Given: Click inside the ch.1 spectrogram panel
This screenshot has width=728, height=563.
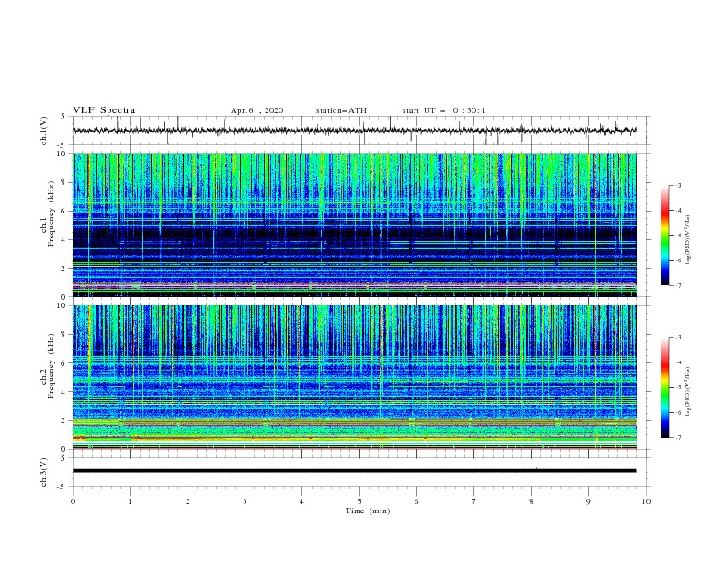Looking at the screenshot, I should [355, 224].
